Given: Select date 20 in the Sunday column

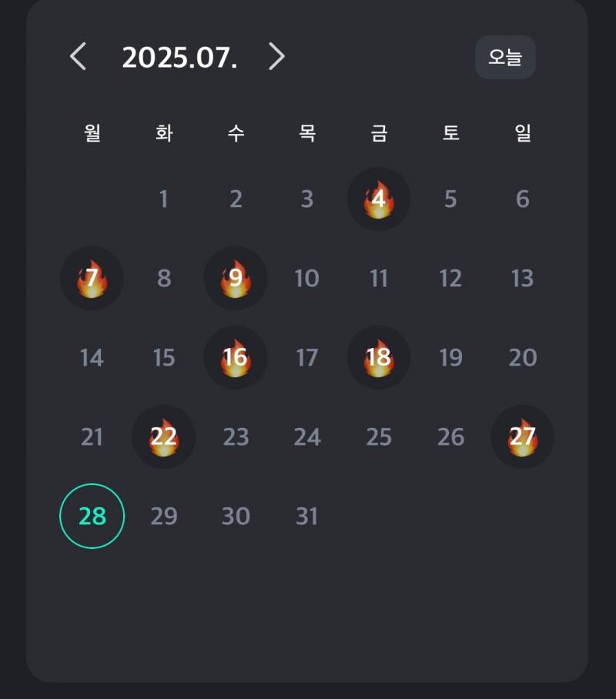Looking at the screenshot, I should (x=522, y=357).
